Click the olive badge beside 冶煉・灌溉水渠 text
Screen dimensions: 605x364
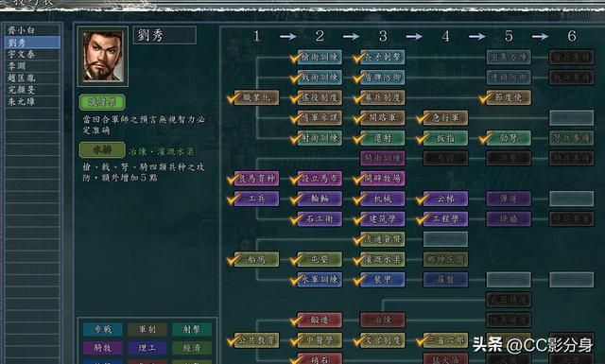(102, 149)
